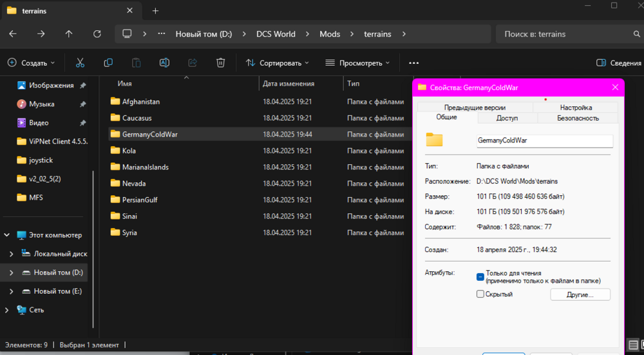Open the View options dropdown
This screenshot has width=644, height=355.
pyautogui.click(x=357, y=62)
